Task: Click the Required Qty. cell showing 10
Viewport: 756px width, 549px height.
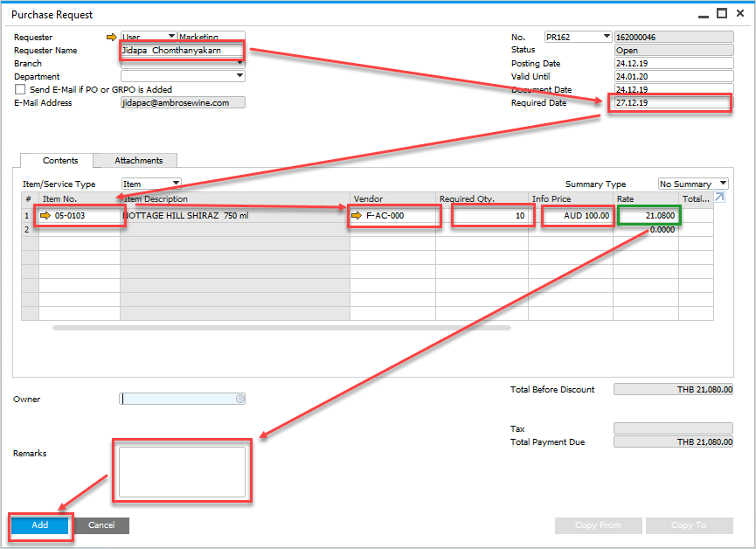Action: tap(482, 216)
